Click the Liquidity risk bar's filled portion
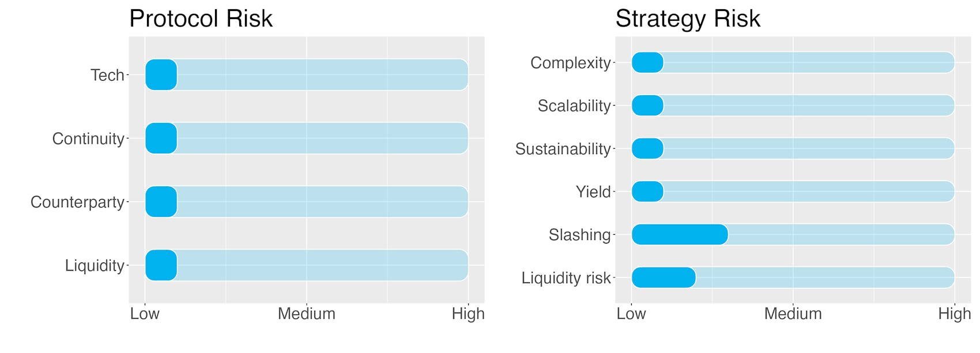Viewport: 980px width, 353px height. [664, 277]
